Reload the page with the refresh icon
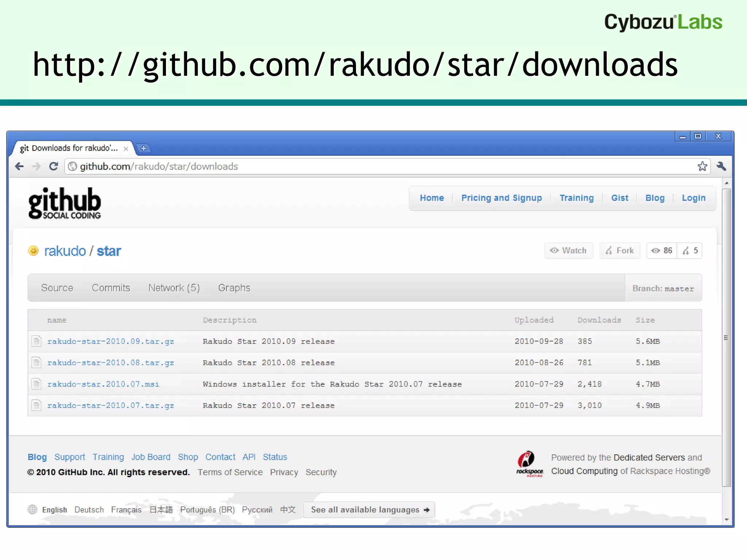The width and height of the screenshot is (747, 560). coord(53,167)
